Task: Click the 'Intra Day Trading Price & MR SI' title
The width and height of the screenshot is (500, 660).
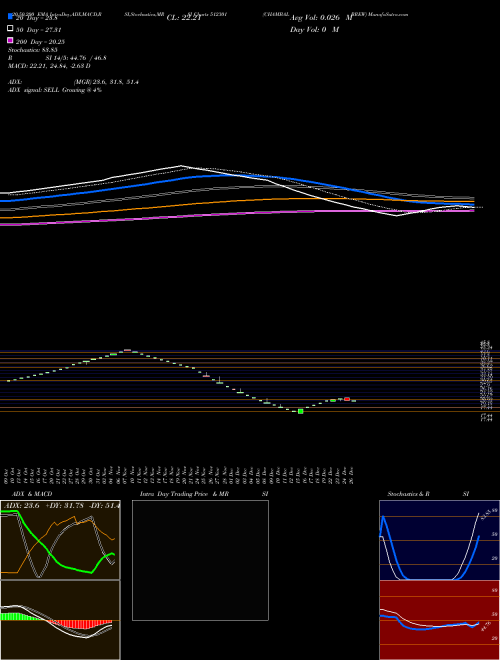Action: 204,494
